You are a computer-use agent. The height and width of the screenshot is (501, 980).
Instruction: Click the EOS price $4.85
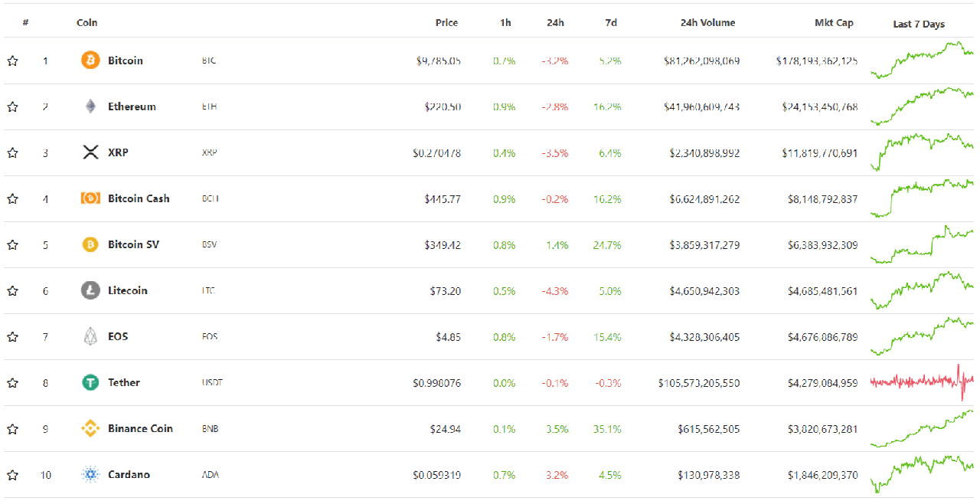[x=448, y=336]
